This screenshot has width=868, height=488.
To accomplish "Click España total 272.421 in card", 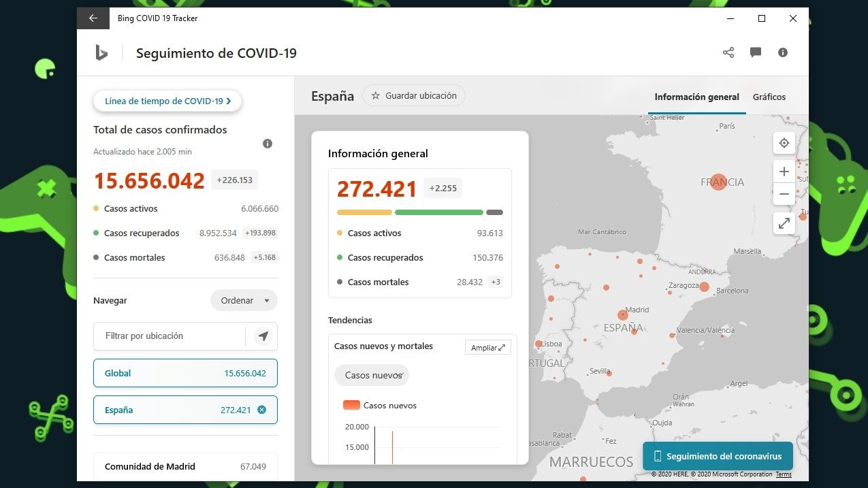I will pyautogui.click(x=378, y=189).
